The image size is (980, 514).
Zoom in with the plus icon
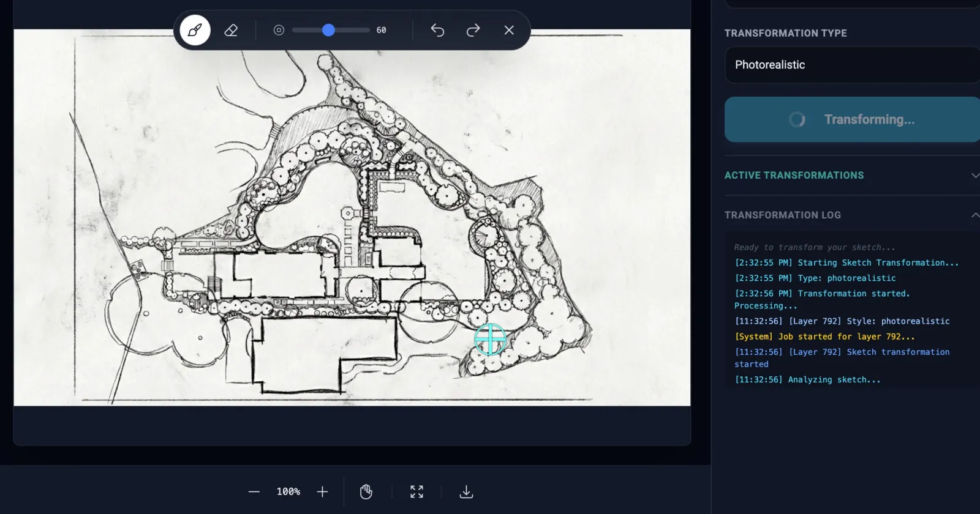[323, 491]
